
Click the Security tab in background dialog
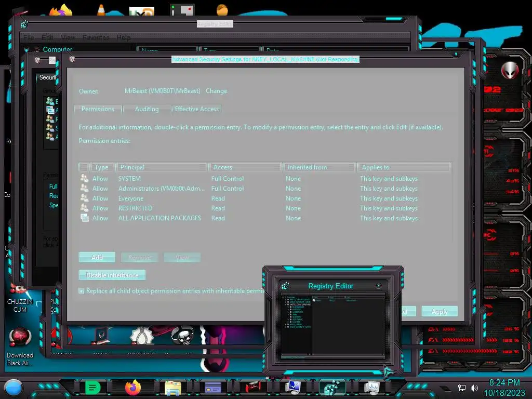click(47, 77)
